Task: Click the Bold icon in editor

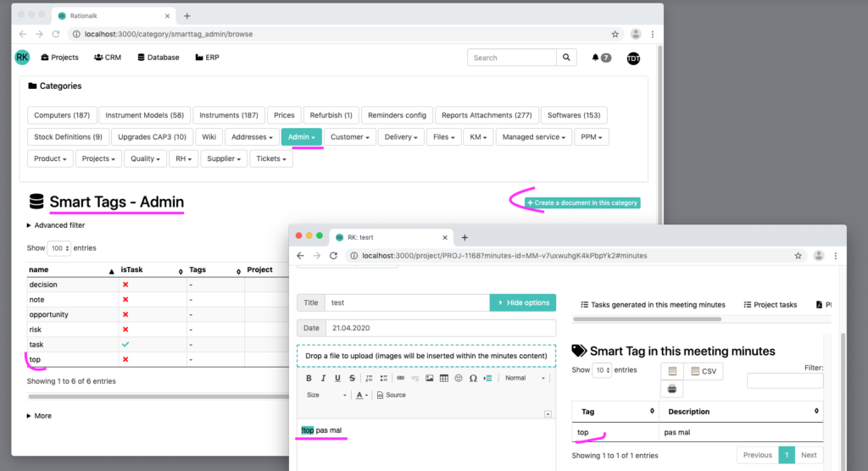Action: coord(310,378)
